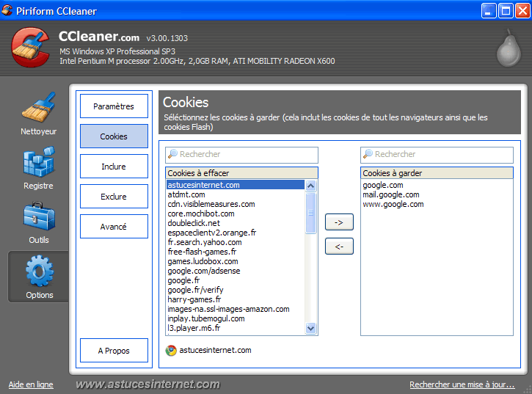Viewport: 532px width, 394px height.
Task: Close the CCleaner window
Action: [522, 10]
